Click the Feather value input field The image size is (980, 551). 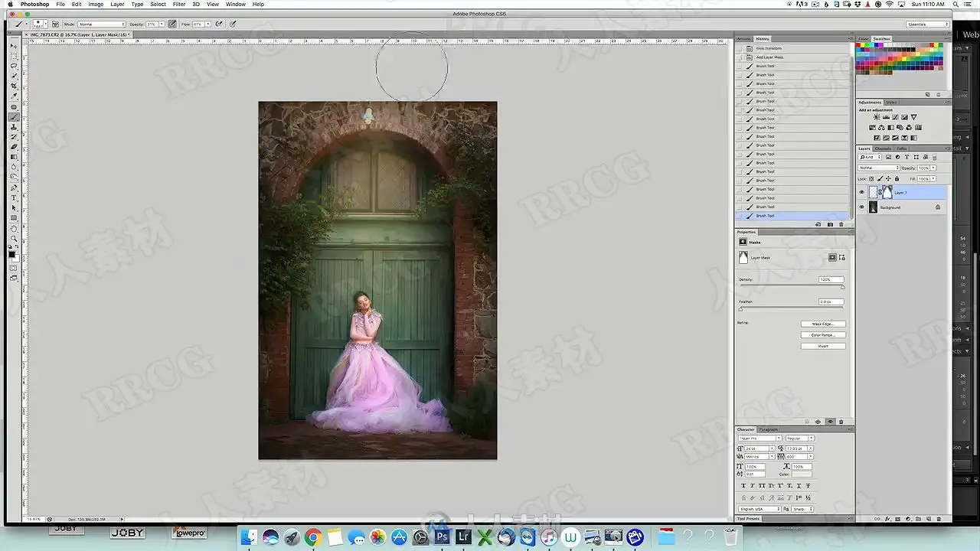pyautogui.click(x=831, y=302)
